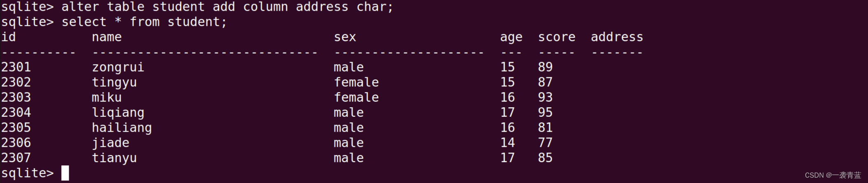Click the 'name' column header
The width and height of the screenshot is (868, 183).
click(x=107, y=37)
